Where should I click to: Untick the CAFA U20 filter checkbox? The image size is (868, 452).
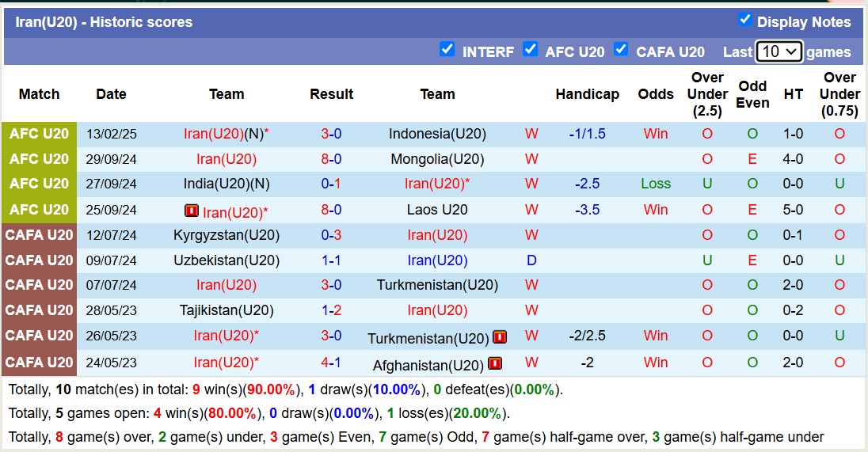coord(621,49)
